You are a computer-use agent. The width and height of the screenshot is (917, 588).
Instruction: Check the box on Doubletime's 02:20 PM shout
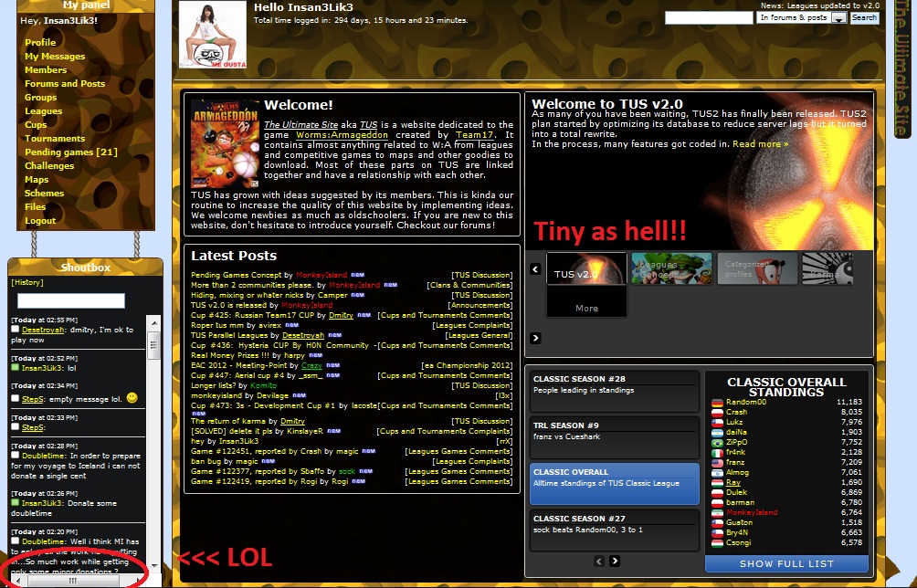pyautogui.click(x=16, y=541)
